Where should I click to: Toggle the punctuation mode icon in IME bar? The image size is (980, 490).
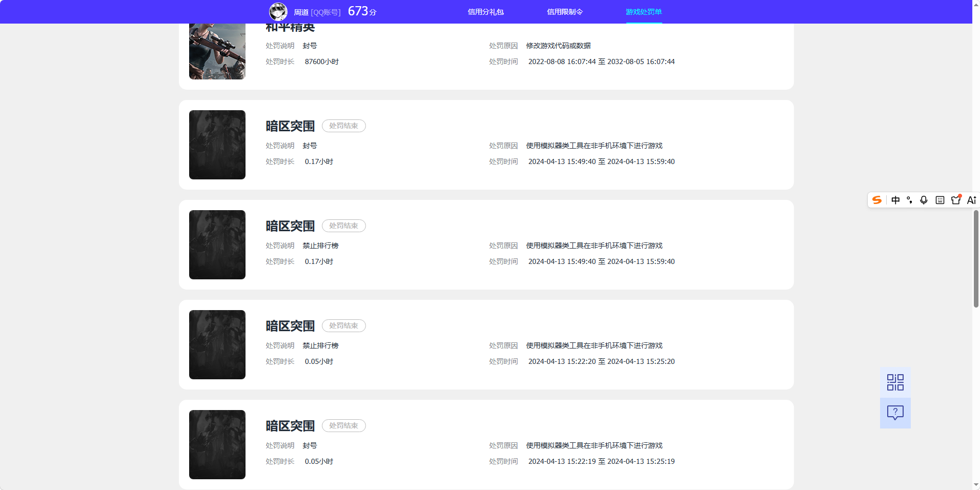(x=909, y=200)
